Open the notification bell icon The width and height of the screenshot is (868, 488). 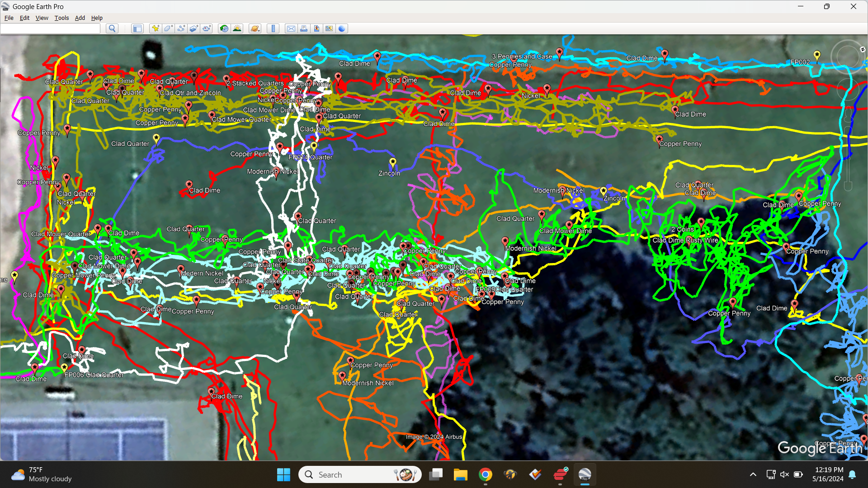point(852,474)
